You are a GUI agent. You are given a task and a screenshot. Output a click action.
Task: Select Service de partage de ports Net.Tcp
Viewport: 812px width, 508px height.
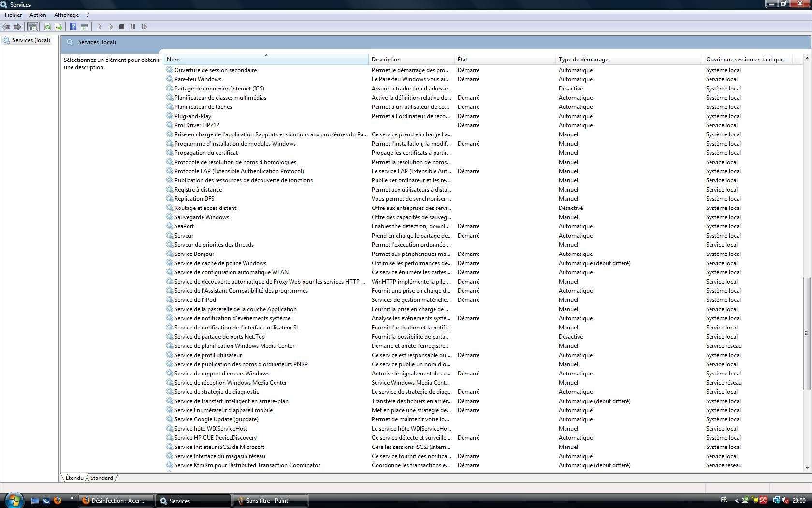219,337
